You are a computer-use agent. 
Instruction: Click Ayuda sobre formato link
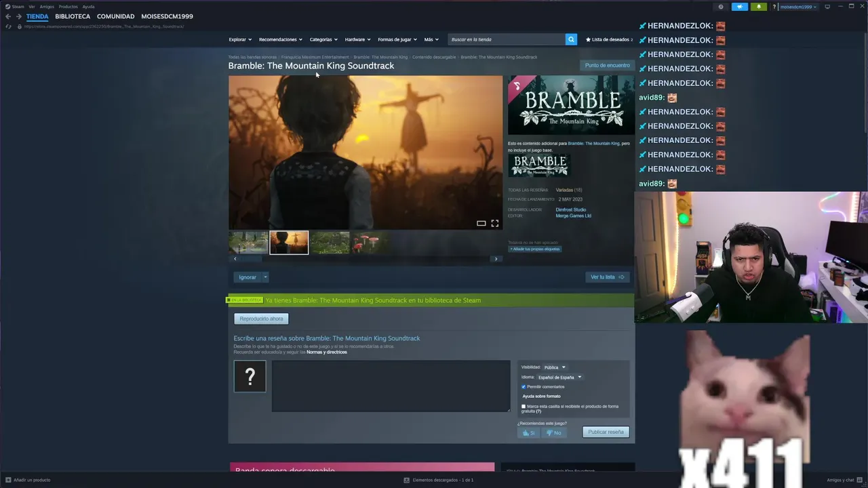coord(541,396)
